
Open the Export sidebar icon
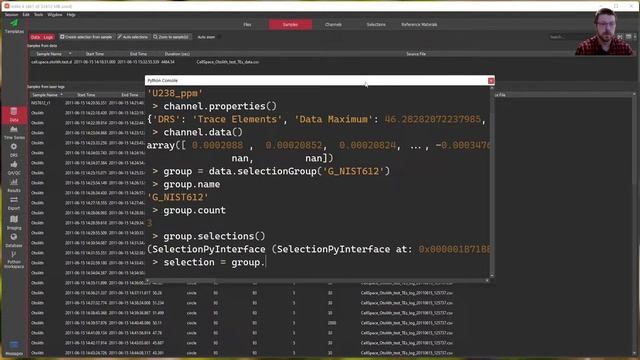[x=14, y=203]
